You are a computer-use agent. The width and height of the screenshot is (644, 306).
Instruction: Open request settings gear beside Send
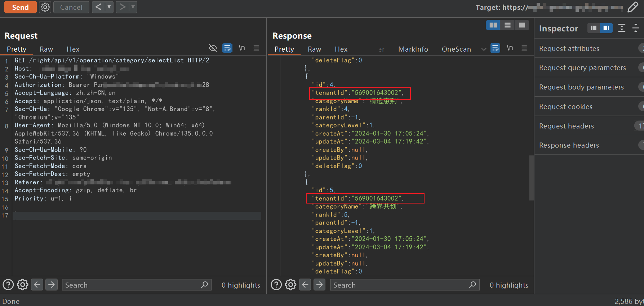(45, 7)
